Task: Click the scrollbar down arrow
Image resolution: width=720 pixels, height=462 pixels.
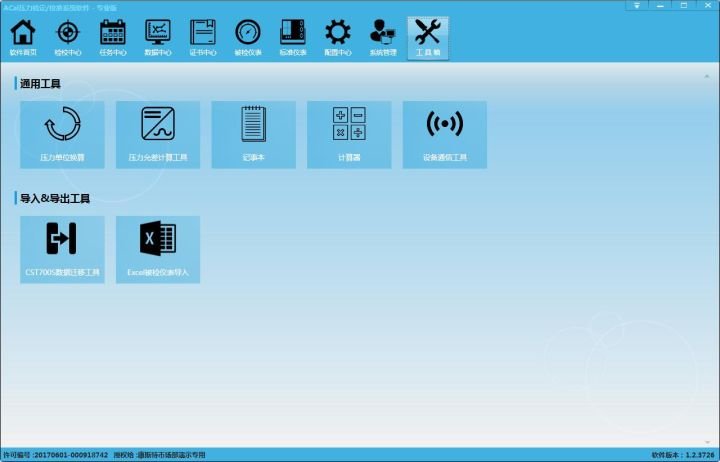Action: coord(707,442)
